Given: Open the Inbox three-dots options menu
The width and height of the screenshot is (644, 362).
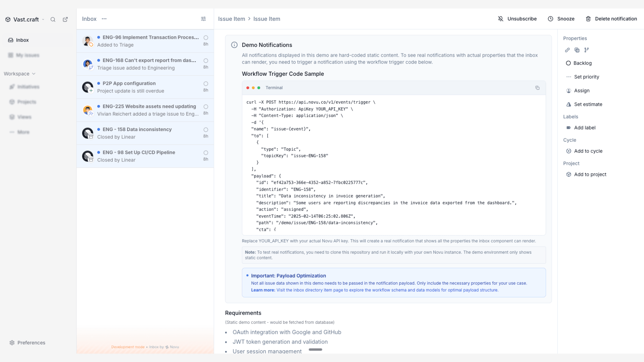Looking at the screenshot, I should pos(104,19).
